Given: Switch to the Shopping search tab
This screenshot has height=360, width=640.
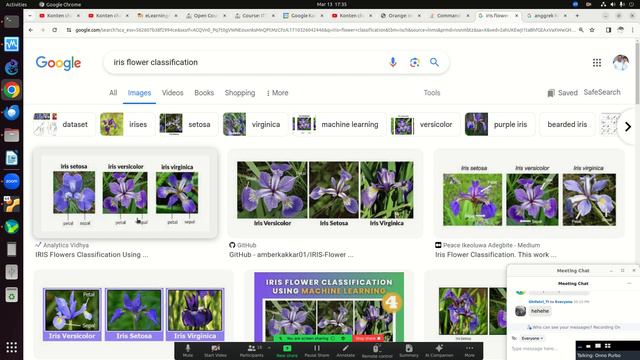Looking at the screenshot, I should [x=240, y=93].
